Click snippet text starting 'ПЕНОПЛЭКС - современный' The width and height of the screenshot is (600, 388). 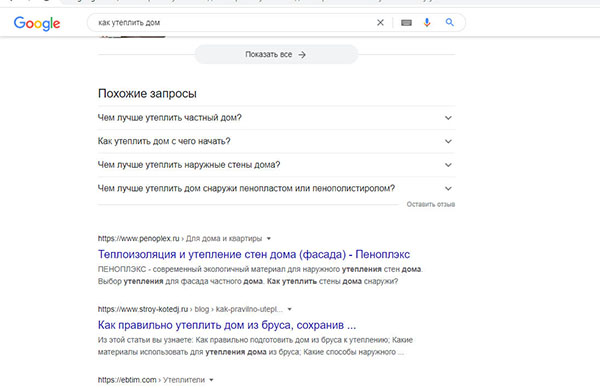(260, 275)
